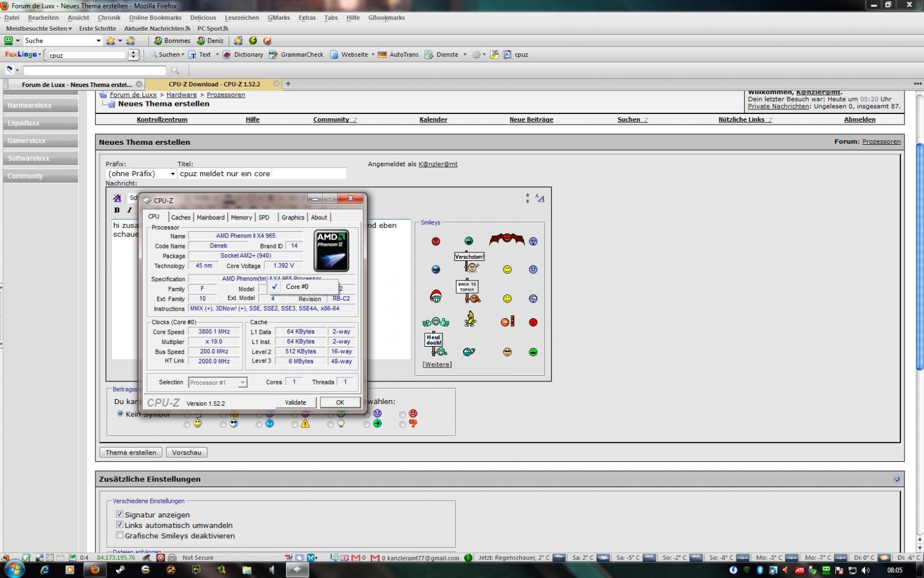Insert the 'Heul doch!' sign smiley
Viewport: 924px width, 578px height.
pos(436,345)
